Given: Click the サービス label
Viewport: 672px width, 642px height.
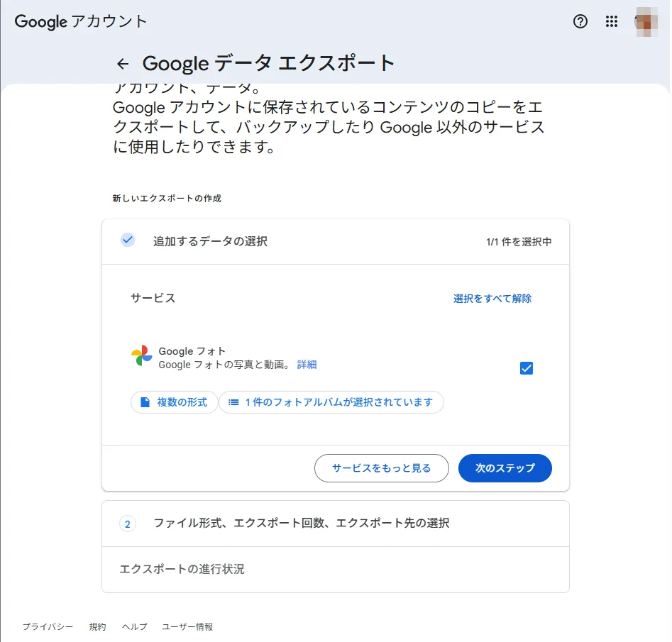Looking at the screenshot, I should 153,298.
